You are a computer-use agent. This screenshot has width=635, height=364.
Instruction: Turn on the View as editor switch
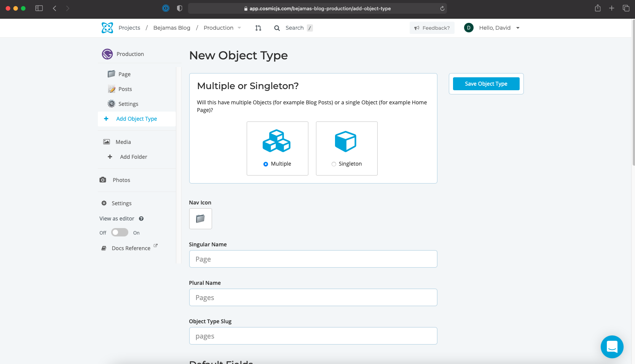pyautogui.click(x=120, y=233)
